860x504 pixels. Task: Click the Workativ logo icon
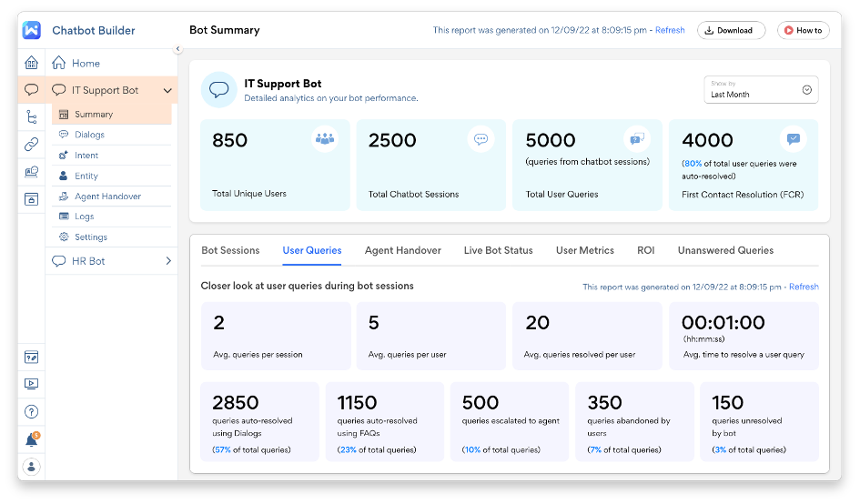pos(32,30)
